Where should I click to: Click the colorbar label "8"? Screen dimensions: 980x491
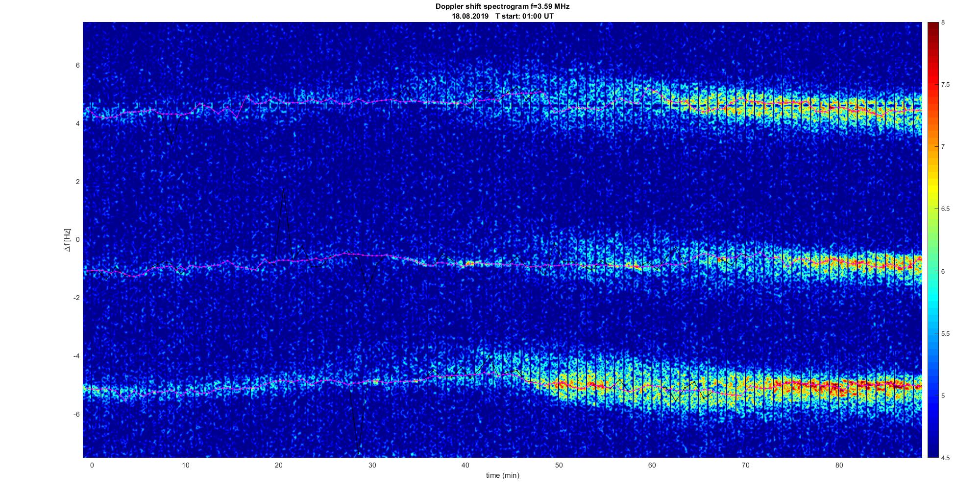[943, 23]
